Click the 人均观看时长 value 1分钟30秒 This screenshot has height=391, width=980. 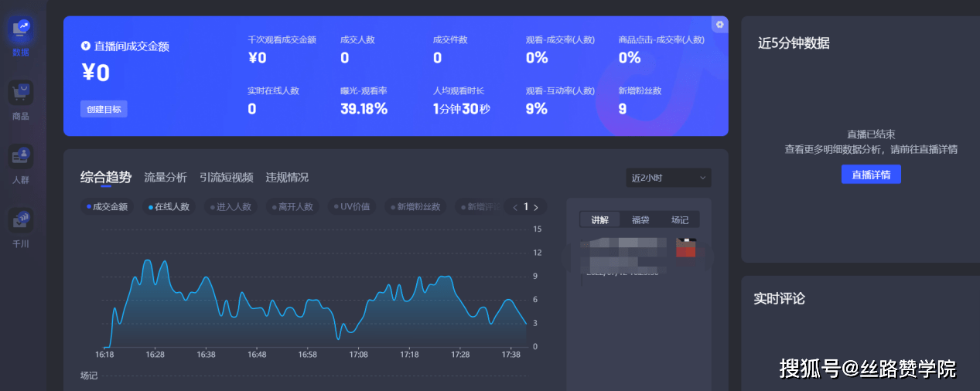click(x=462, y=109)
